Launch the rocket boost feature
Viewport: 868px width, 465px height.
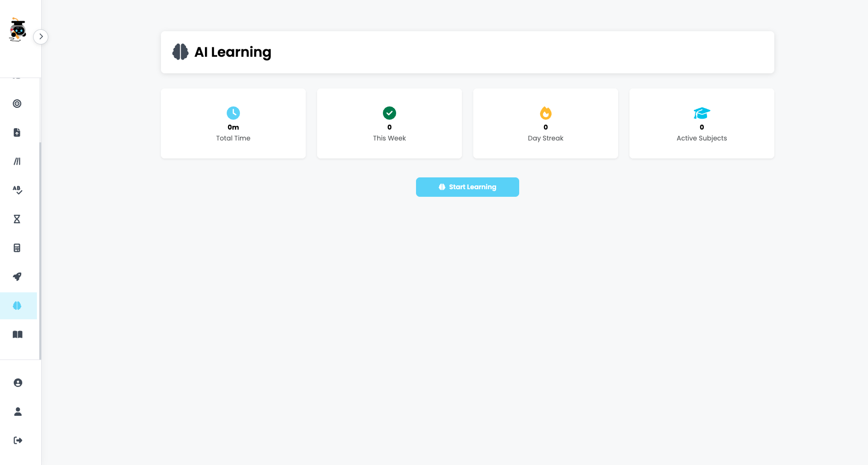18,277
